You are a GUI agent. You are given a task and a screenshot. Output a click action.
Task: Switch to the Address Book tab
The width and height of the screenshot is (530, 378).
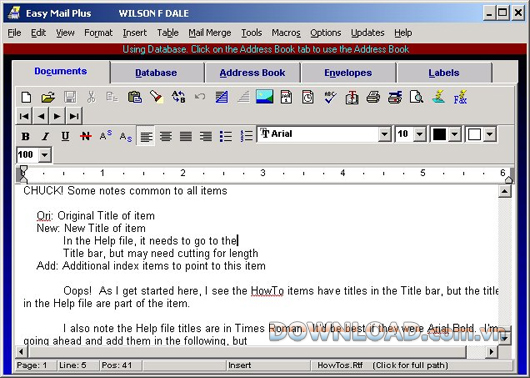252,73
